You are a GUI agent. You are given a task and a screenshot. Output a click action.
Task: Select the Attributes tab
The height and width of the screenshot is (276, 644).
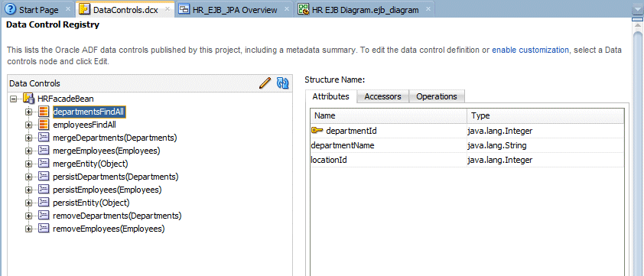pyautogui.click(x=330, y=96)
